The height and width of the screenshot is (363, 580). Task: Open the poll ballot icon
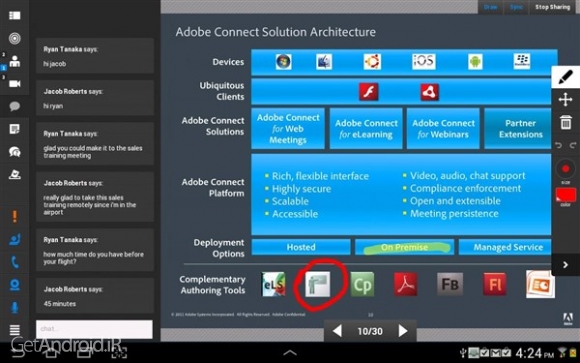(14, 174)
